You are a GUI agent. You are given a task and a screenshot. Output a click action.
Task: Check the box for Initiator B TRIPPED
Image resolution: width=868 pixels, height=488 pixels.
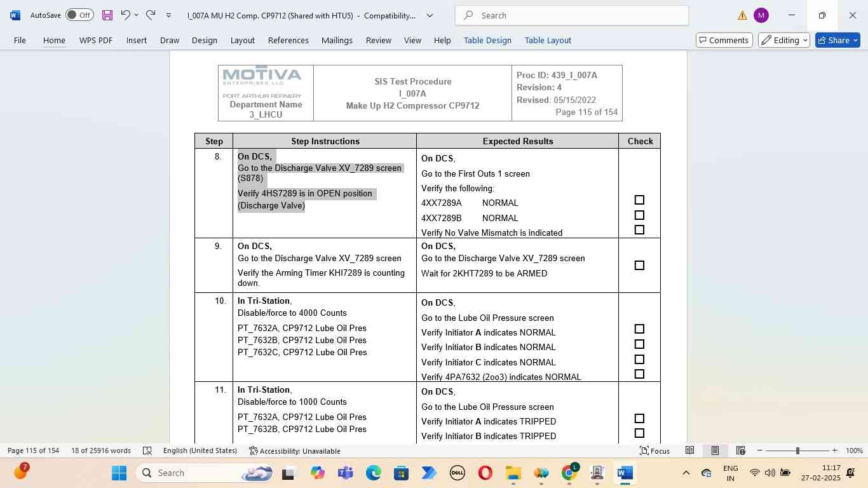tap(639, 433)
